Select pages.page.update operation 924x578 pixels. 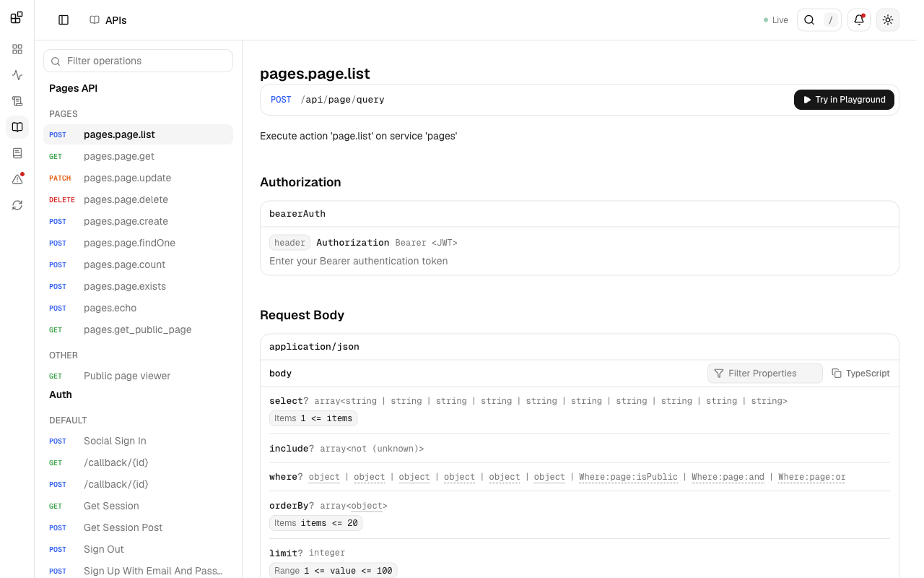[x=139, y=178]
